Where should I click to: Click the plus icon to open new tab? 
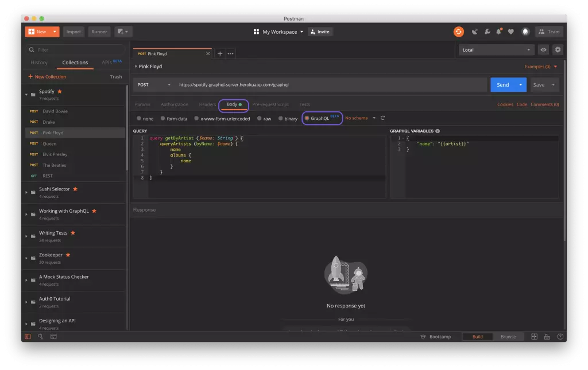(x=220, y=53)
